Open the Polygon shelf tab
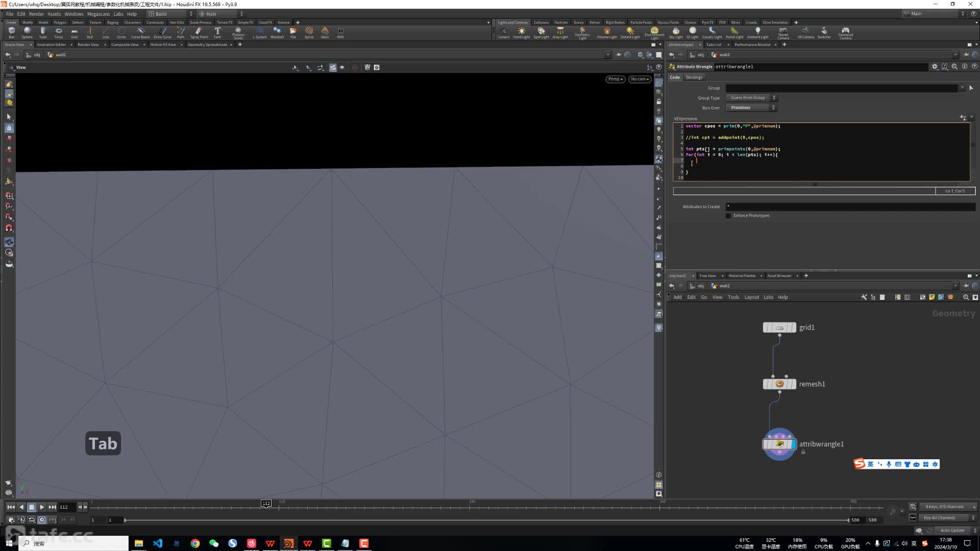Screen dimensions: 980x551 point(60,22)
